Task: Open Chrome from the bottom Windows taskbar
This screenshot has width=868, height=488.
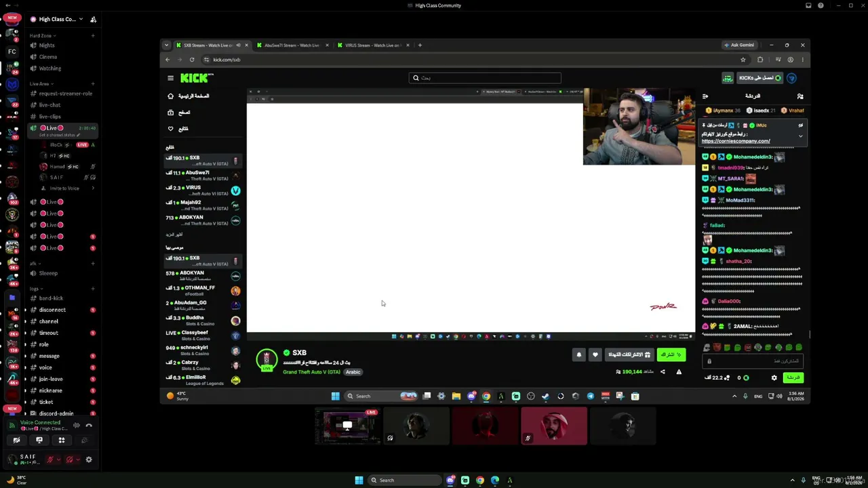Action: [x=480, y=480]
